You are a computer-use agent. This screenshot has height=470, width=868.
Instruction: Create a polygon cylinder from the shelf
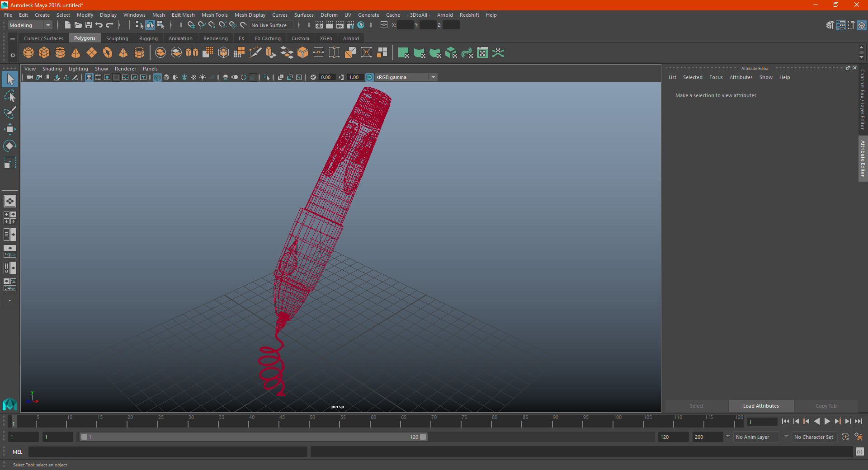[60, 53]
